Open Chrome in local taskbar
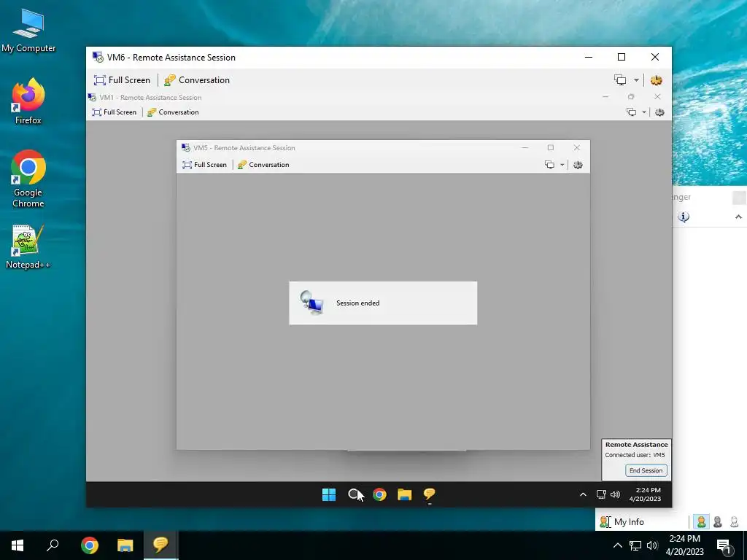 89,545
